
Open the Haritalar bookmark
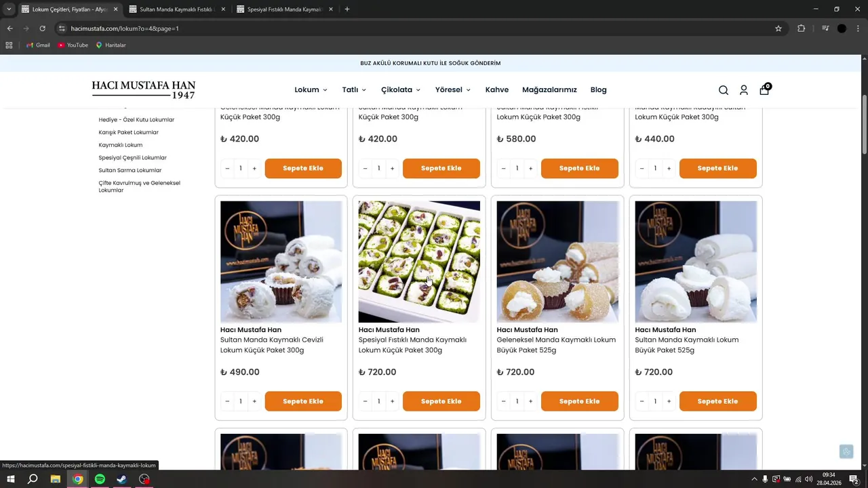coord(111,45)
